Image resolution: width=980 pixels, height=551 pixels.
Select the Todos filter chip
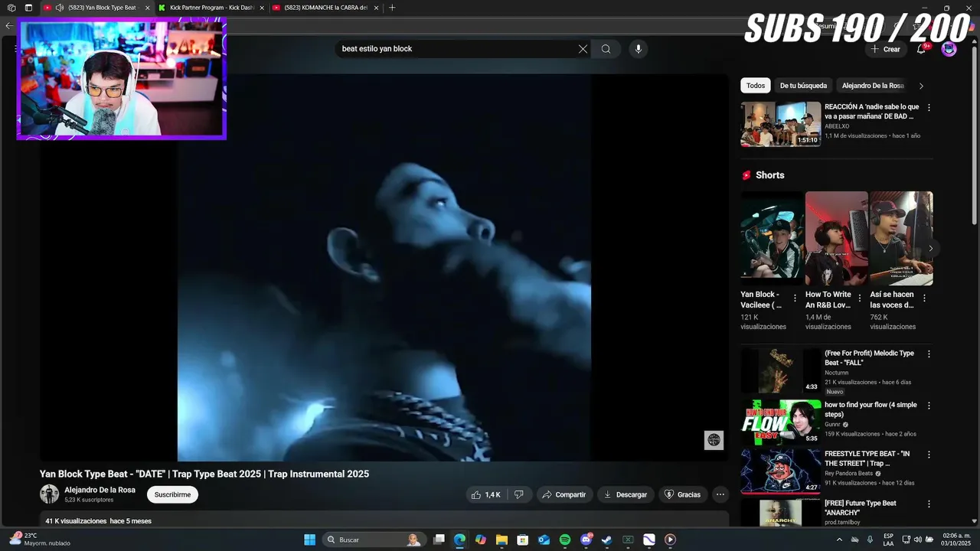click(x=756, y=86)
